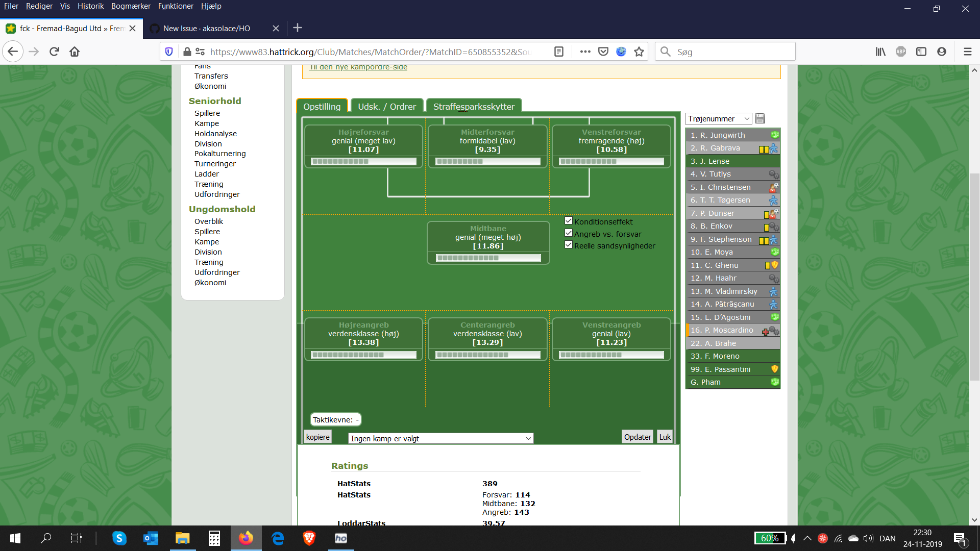Open the Trøjenummer sort dropdown
This screenshot has width=980, height=551.
click(x=718, y=118)
